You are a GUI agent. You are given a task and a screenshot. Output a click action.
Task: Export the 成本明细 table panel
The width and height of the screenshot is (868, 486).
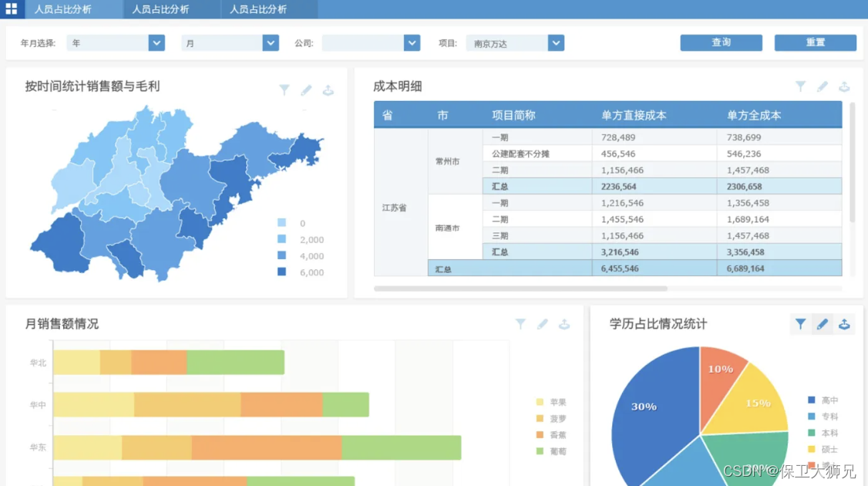click(x=844, y=86)
